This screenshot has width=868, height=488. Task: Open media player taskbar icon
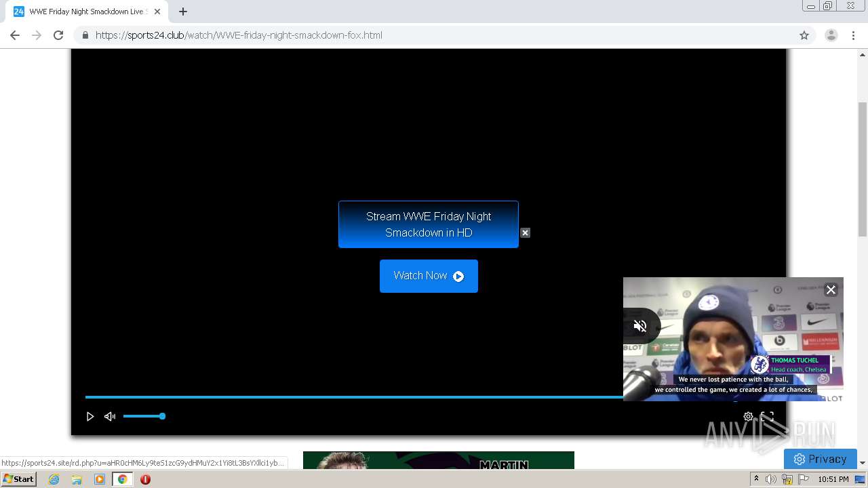(100, 479)
